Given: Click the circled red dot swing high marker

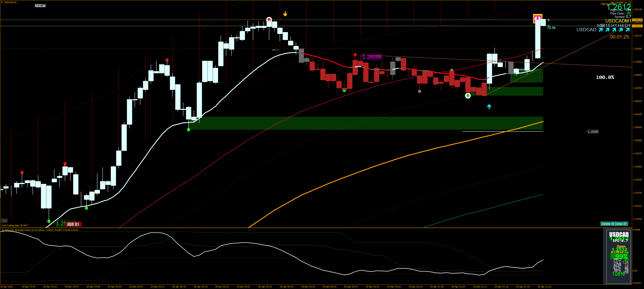Looking at the screenshot, I should click(x=269, y=19).
